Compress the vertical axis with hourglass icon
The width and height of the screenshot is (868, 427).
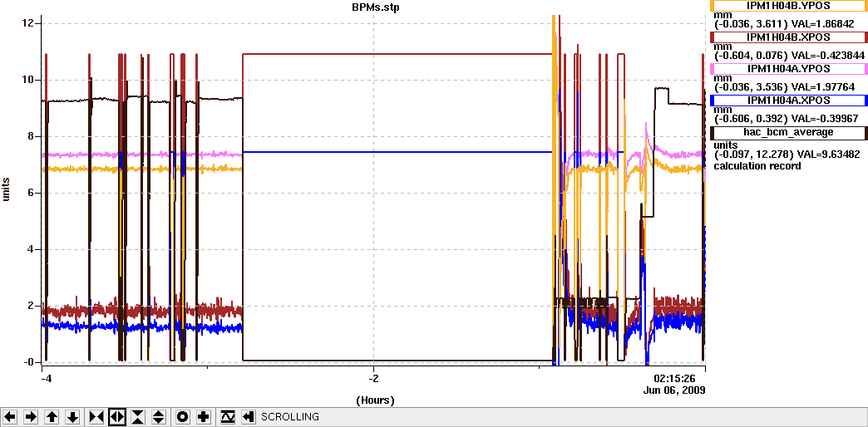(x=138, y=416)
